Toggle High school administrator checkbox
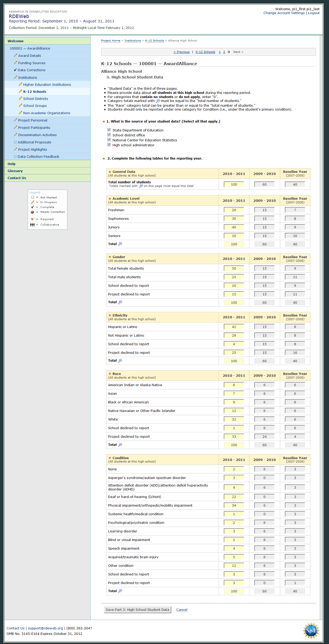Image resolution: width=329 pixels, height=644 pixels. coord(109,145)
